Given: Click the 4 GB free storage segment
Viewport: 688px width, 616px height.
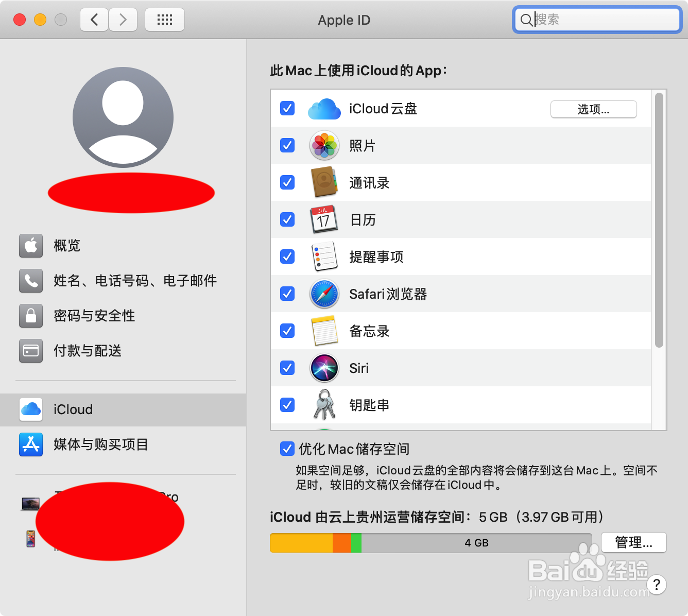Looking at the screenshot, I should pyautogui.click(x=477, y=543).
